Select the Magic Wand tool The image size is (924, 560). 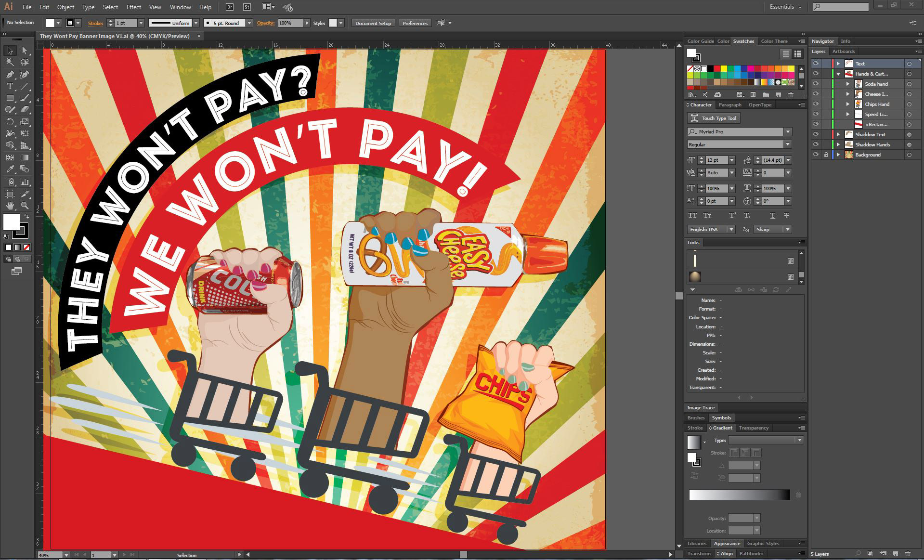click(x=10, y=63)
